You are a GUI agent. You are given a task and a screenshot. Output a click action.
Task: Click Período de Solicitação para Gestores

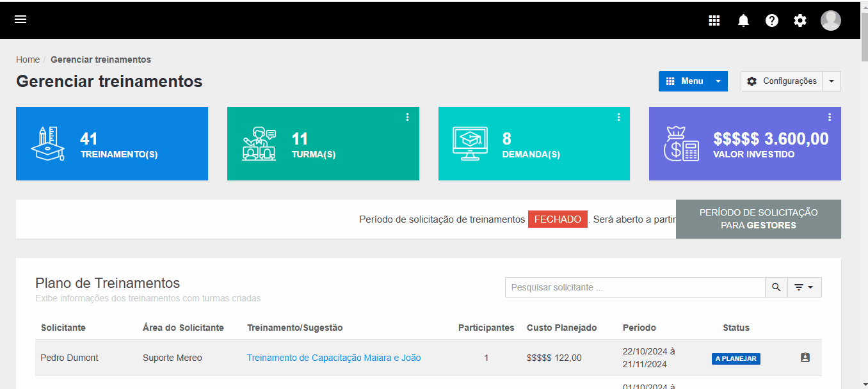tap(758, 219)
